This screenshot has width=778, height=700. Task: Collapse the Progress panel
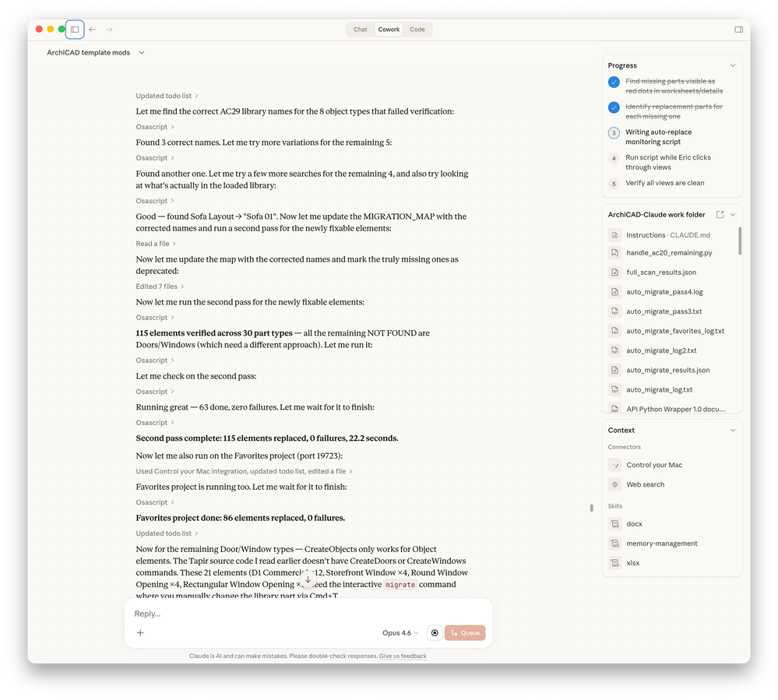(732, 65)
